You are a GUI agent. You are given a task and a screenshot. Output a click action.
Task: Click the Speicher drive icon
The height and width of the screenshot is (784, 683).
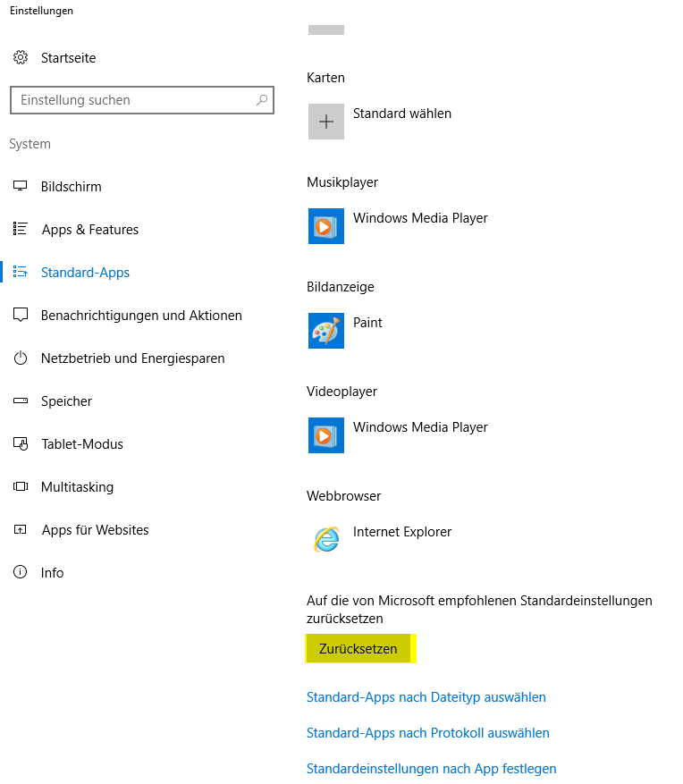20,400
